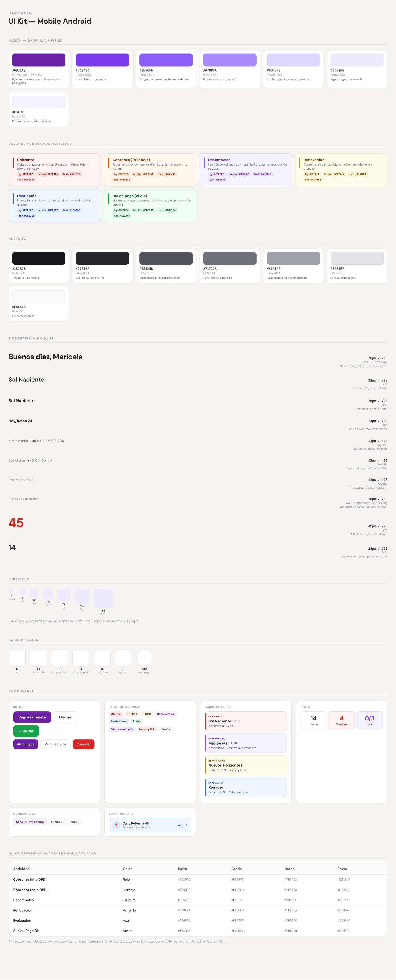Click the Evaluación tag chip

tap(119, 721)
